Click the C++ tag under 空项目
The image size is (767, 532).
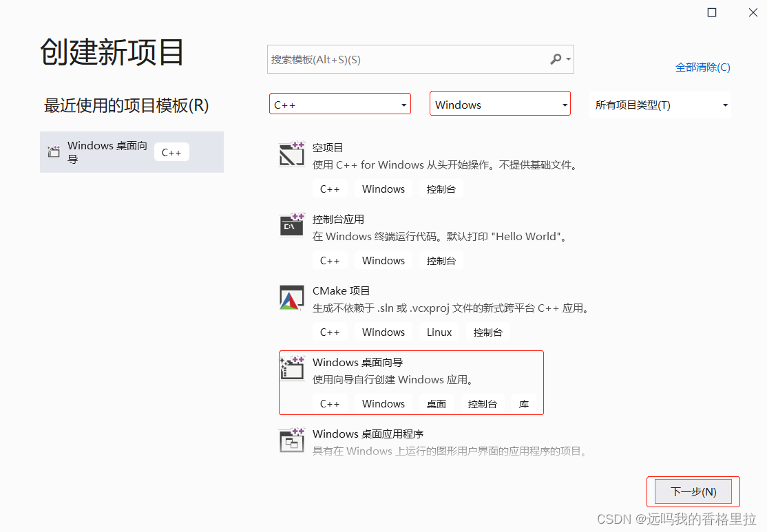pyautogui.click(x=330, y=189)
